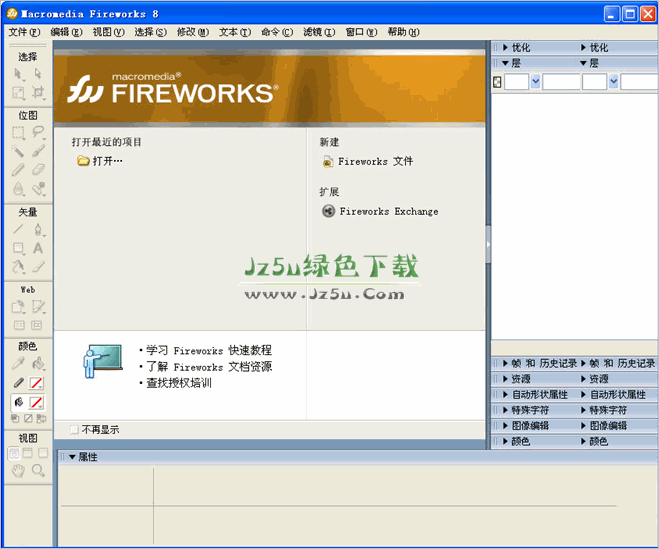
Task: Open 学习 Fireworks 快速教程 link
Action: 209,350
